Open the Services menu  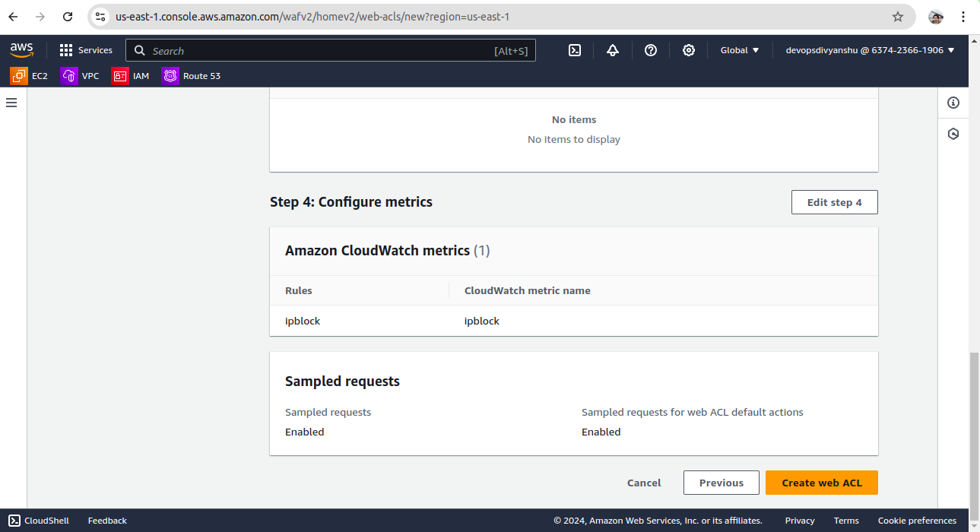[x=86, y=50]
